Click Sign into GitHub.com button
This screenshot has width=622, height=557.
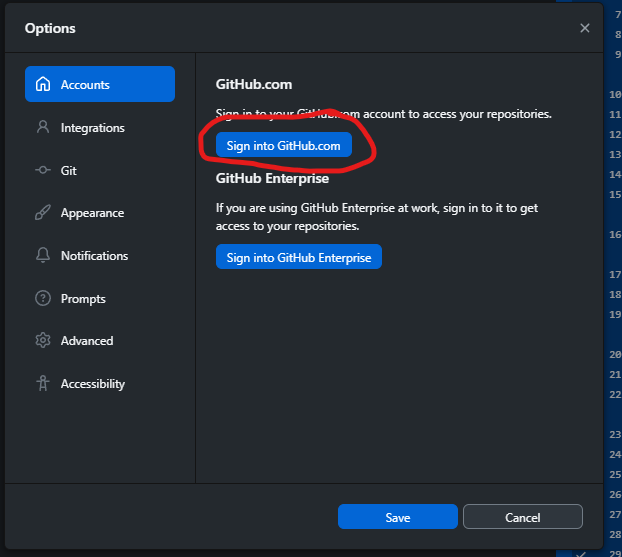point(284,145)
